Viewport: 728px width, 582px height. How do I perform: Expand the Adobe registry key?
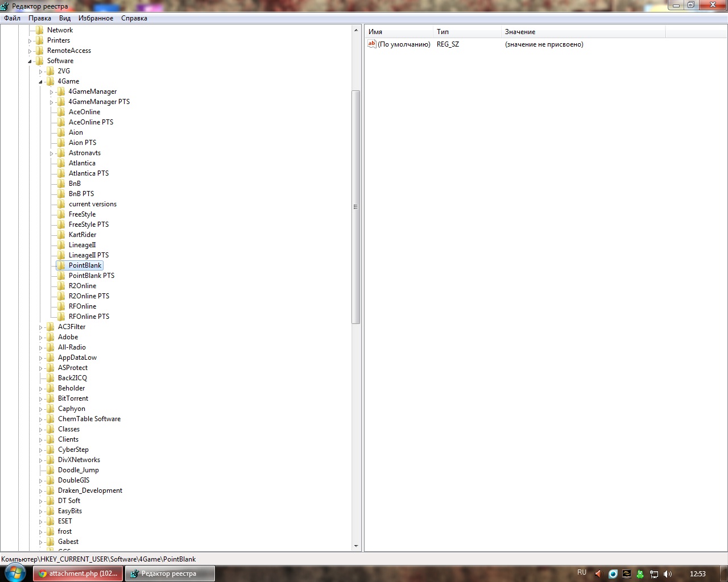(40, 338)
